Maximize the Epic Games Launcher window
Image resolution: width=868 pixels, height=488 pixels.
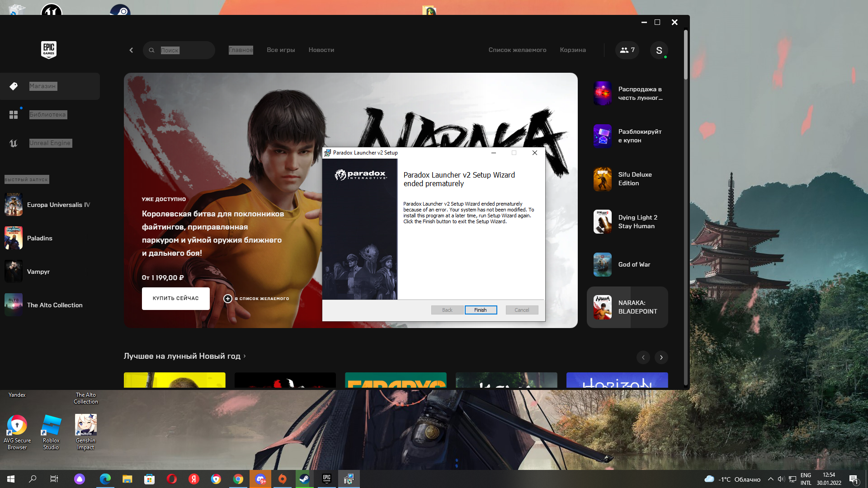click(657, 22)
